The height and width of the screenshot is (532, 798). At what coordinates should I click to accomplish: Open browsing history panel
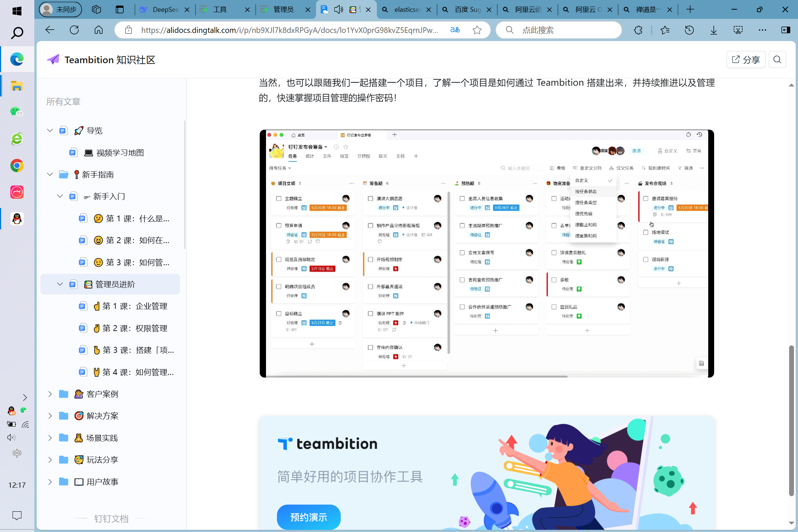tap(689, 30)
